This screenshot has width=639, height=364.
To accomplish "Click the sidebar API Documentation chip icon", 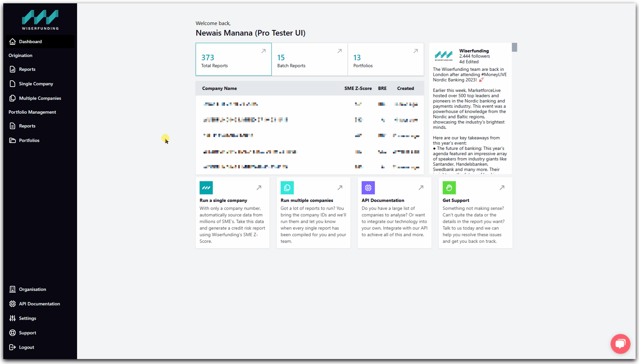I will (13, 304).
